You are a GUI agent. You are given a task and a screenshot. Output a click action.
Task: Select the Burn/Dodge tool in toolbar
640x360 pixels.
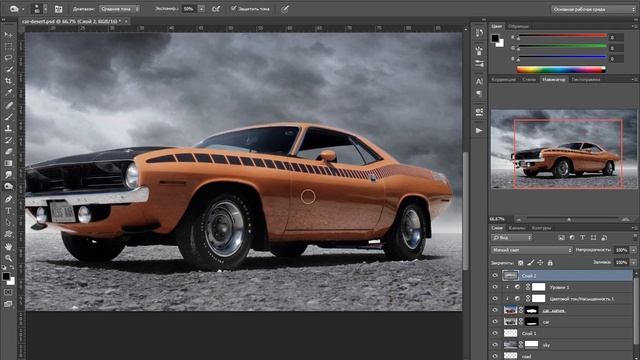click(8, 187)
